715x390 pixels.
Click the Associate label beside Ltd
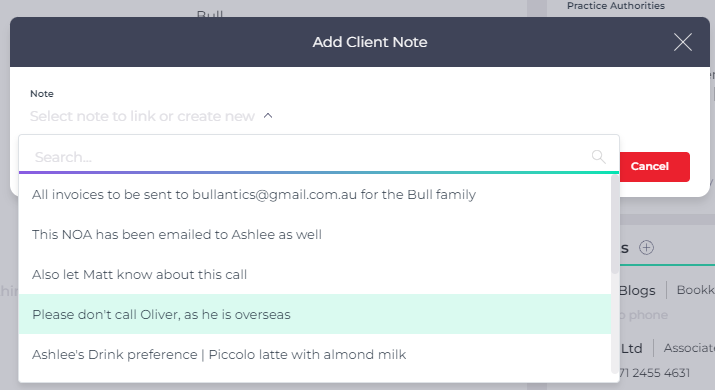689,348
